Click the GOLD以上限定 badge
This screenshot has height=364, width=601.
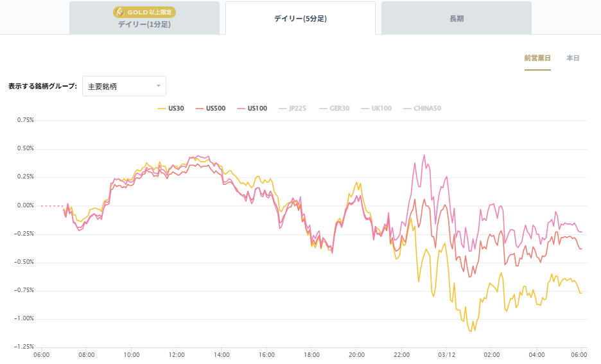click(x=144, y=12)
